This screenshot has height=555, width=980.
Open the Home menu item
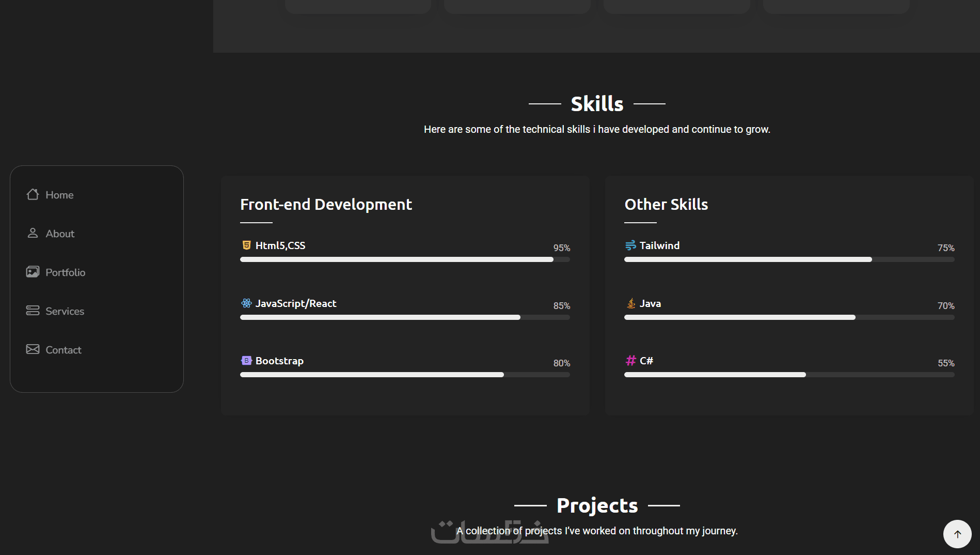59,195
